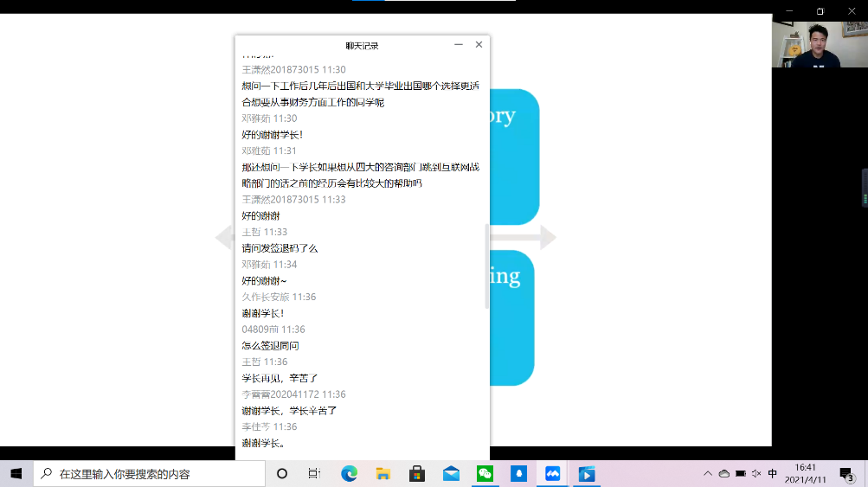Click the play-button media app taskbar icon

click(x=587, y=474)
